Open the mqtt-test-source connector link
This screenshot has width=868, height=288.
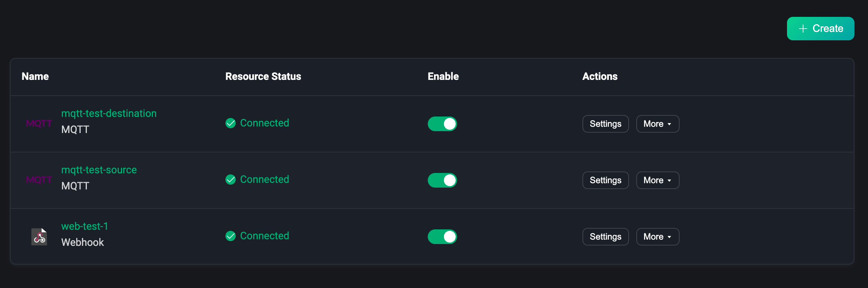point(99,170)
